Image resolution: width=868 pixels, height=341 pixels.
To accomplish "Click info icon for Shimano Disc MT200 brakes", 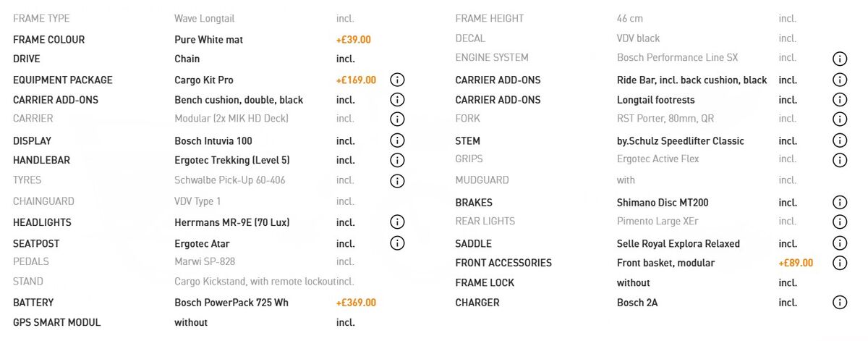I will click(x=839, y=203).
